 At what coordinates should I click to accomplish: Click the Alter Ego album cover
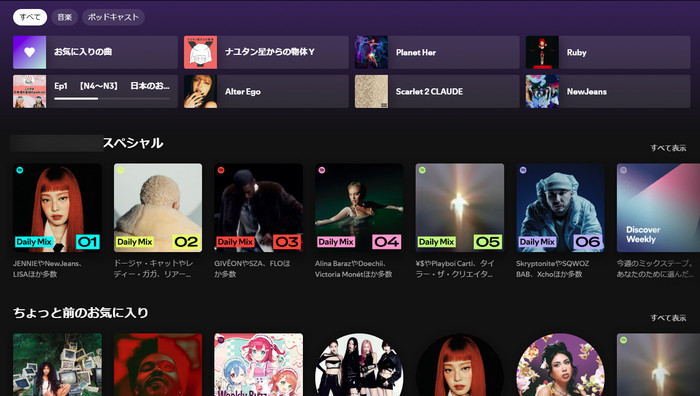(200, 92)
